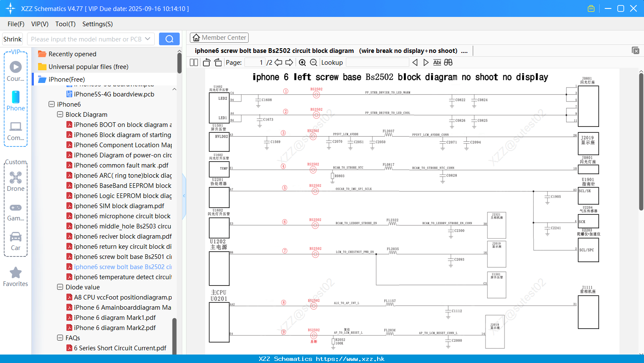Open iPhone6 common fault mark .pdf
This screenshot has height=363, width=644.
[x=117, y=165]
